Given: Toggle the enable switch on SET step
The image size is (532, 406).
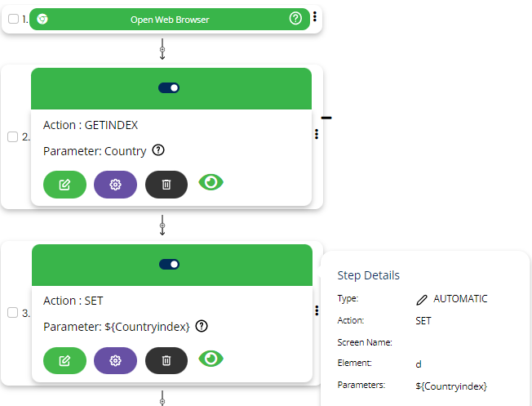Looking at the screenshot, I should (x=170, y=264).
